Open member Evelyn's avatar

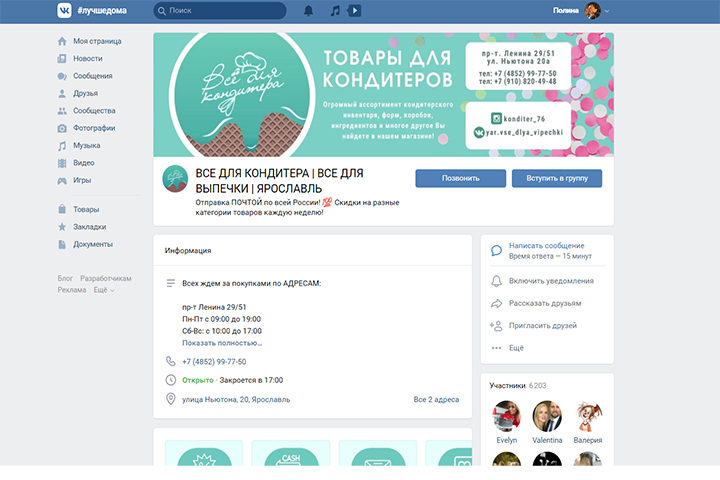tap(506, 416)
